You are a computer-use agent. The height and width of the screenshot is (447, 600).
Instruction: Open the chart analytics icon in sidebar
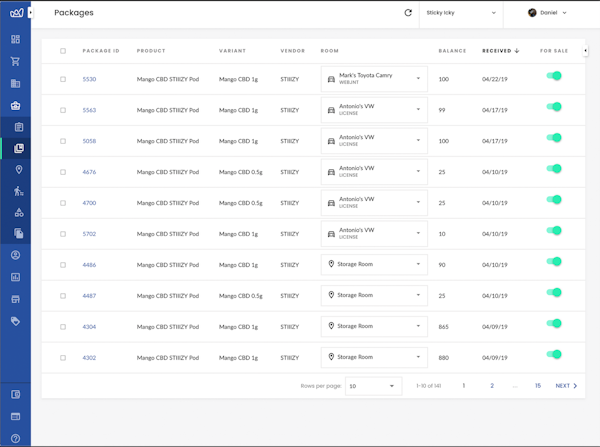(15, 277)
